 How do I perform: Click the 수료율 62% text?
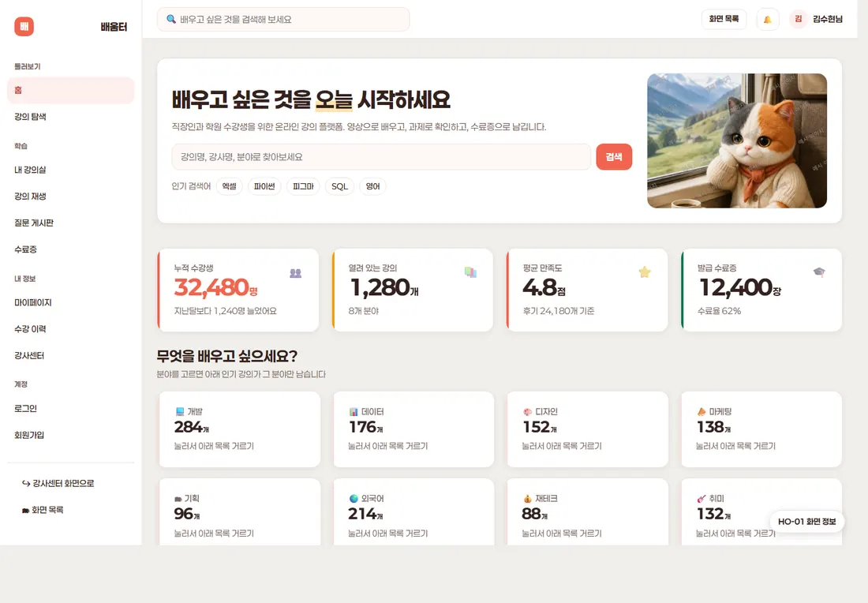pos(719,311)
